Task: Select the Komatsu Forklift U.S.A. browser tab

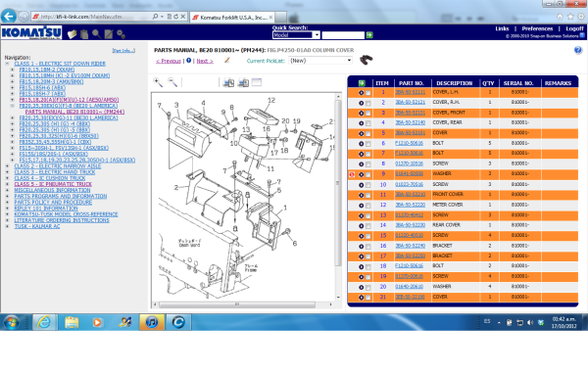Action: click(x=232, y=18)
